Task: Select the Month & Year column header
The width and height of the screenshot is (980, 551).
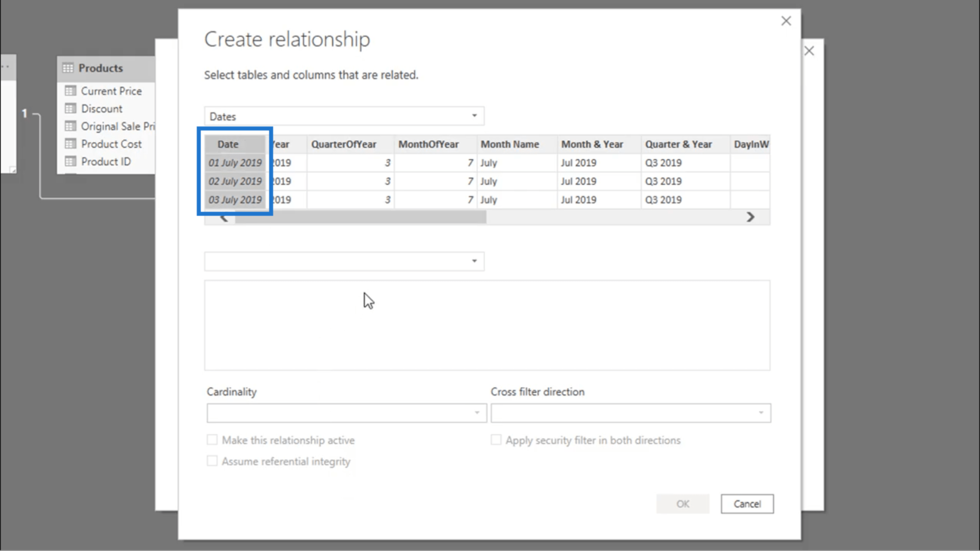Action: click(599, 144)
